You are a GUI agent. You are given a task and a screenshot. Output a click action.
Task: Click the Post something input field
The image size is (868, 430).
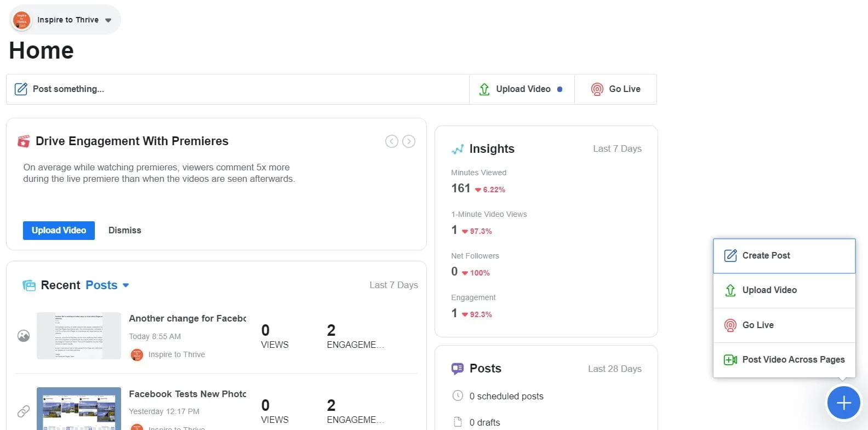pyautogui.click(x=238, y=89)
